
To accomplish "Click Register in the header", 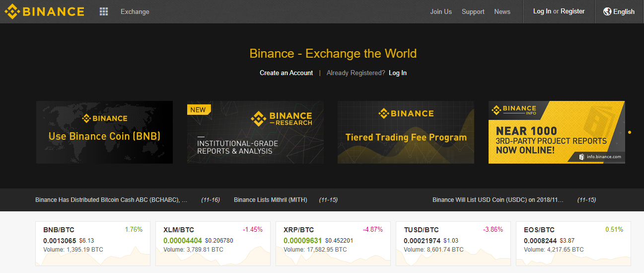I will [572, 11].
